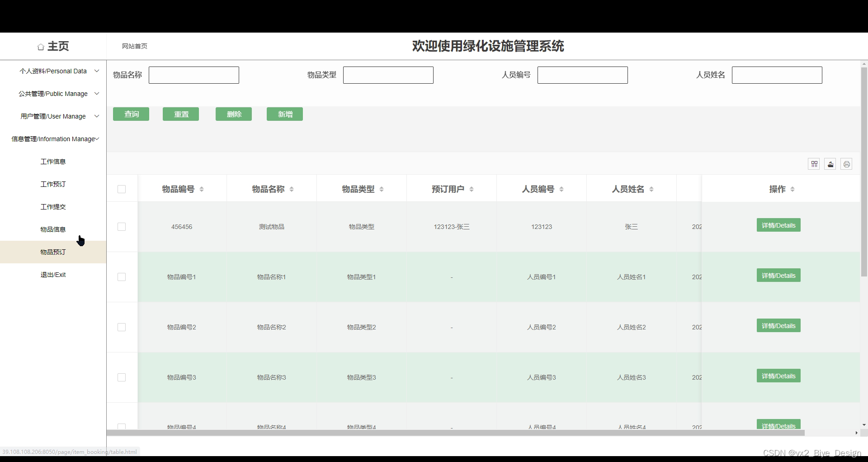Viewport: 868px width, 462px height.
Task: Click cell 人员姓名1
Action: [632, 277]
